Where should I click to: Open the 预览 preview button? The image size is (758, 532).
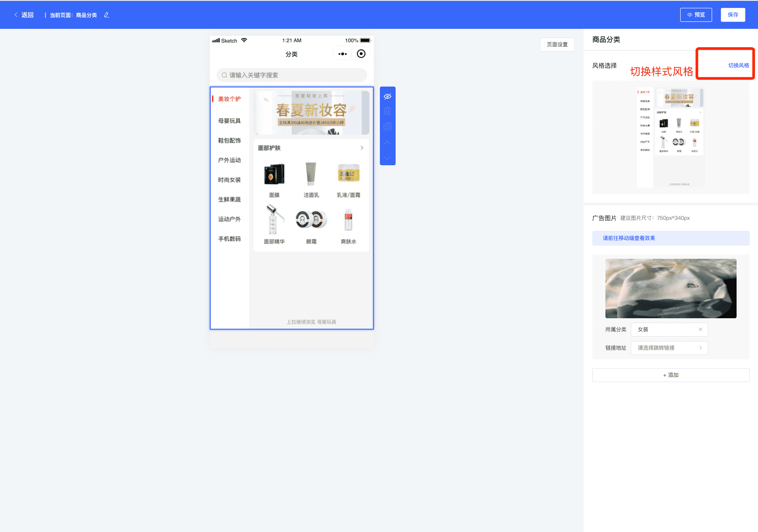696,15
